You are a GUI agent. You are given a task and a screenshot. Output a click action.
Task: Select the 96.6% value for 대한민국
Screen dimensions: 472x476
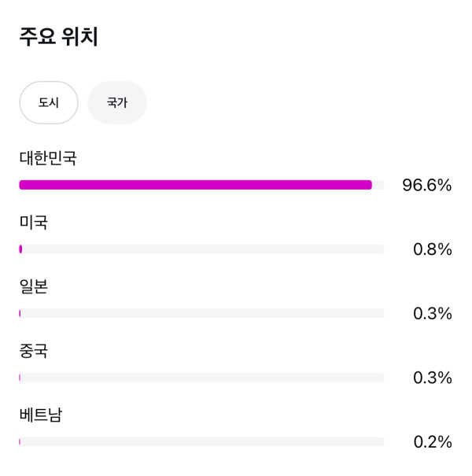point(427,186)
